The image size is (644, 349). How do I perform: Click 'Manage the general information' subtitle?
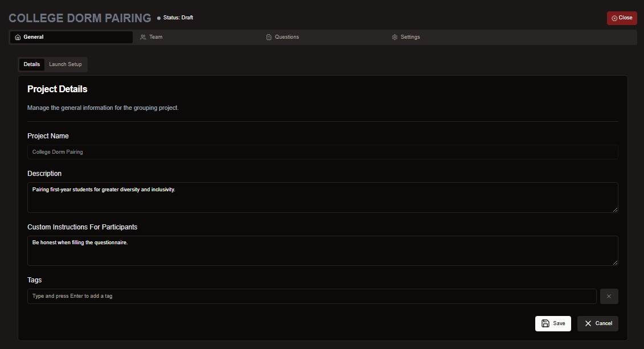102,108
